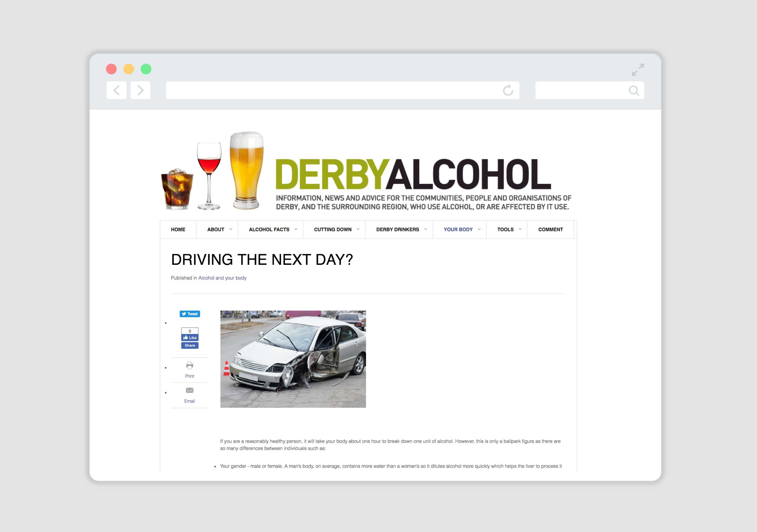
Task: Click the fullscreen expand arrows icon
Action: tap(638, 70)
